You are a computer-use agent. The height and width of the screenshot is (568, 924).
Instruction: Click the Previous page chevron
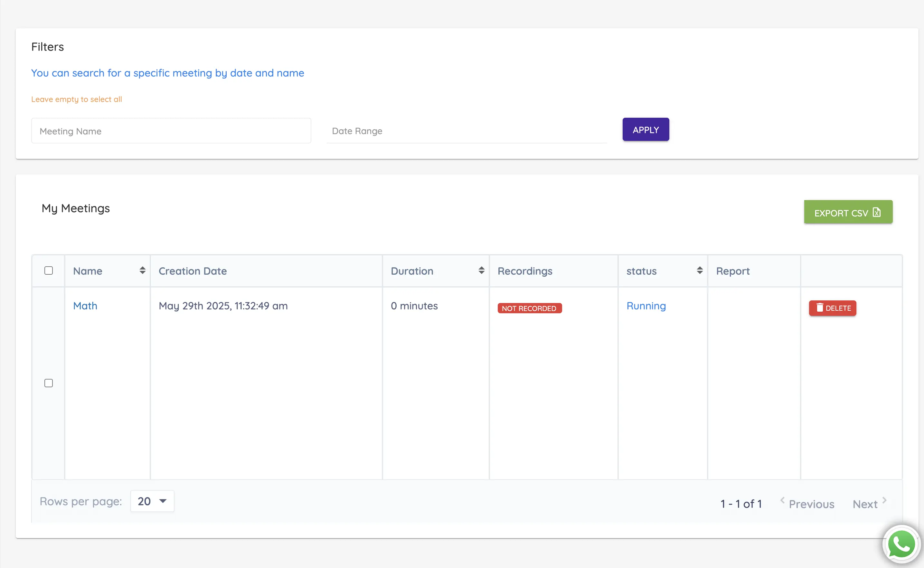point(782,500)
